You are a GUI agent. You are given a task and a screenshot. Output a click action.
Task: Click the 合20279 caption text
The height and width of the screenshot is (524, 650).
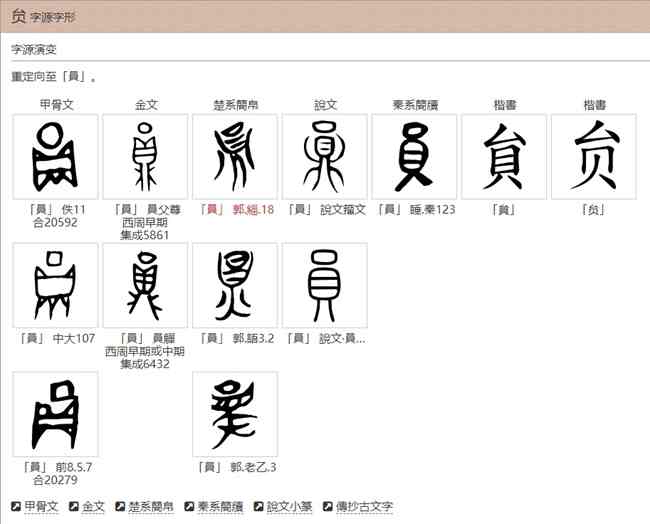[x=56, y=480]
